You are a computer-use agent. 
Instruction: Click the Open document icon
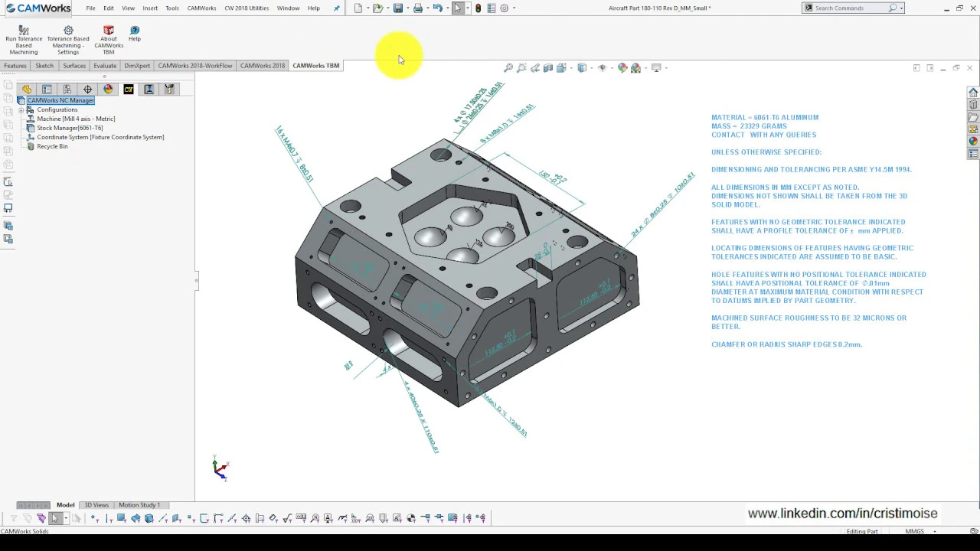coord(377,8)
